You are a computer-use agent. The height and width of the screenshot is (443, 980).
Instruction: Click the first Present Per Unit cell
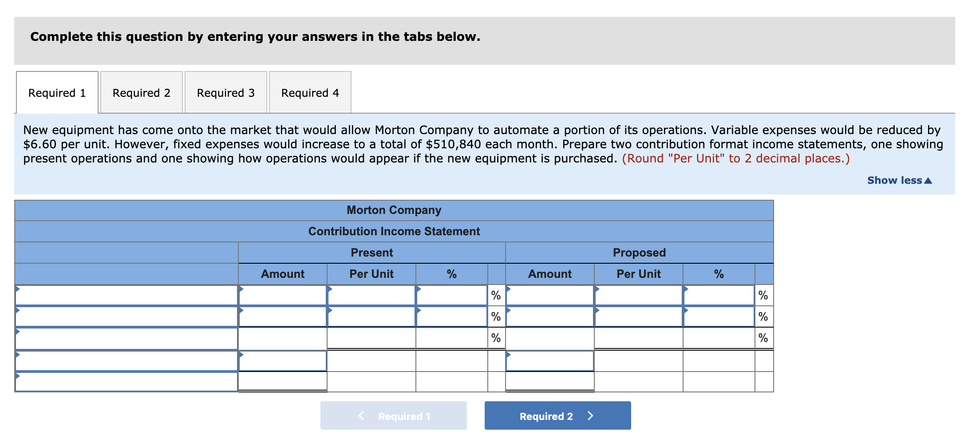coord(371,295)
